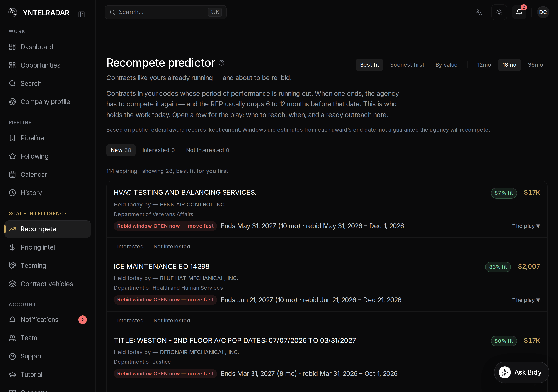Click the Support question-mark icon
The image size is (558, 392).
(x=12, y=356)
